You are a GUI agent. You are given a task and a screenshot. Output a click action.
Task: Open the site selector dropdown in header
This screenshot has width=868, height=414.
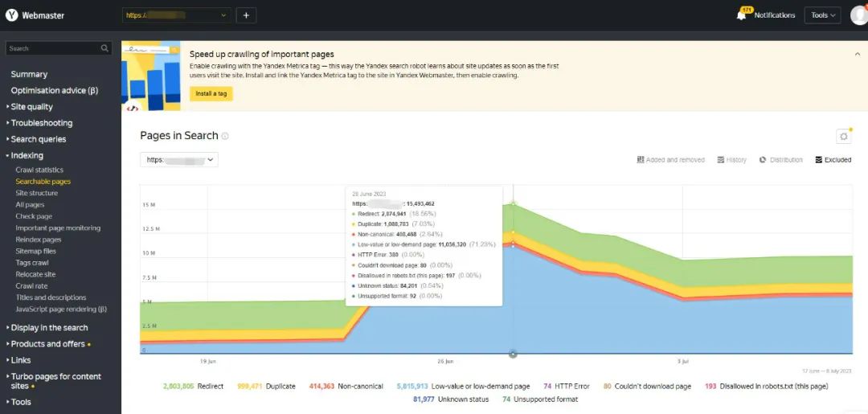(x=177, y=15)
